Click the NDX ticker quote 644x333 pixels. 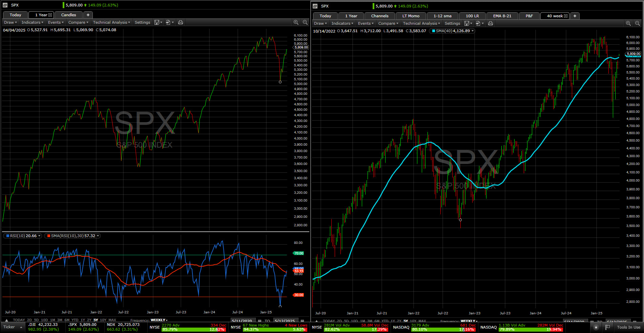point(123,327)
